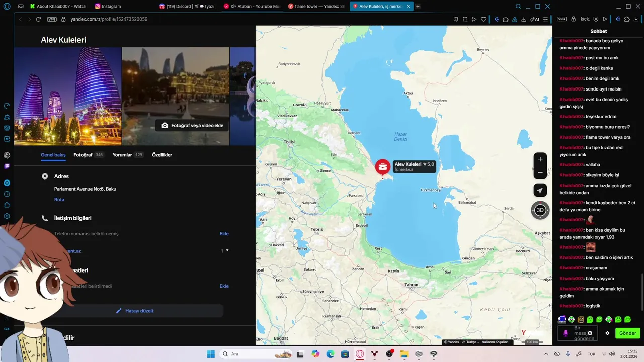Image resolution: width=644 pixels, height=362 pixels.
Task: Open the Genel bakış tab
Action: tap(53, 155)
